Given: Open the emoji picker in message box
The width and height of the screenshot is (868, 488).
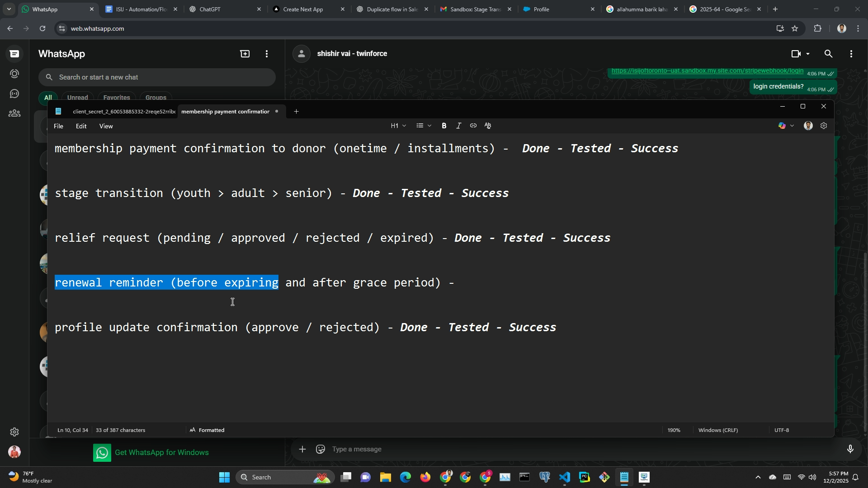Looking at the screenshot, I should 321,449.
